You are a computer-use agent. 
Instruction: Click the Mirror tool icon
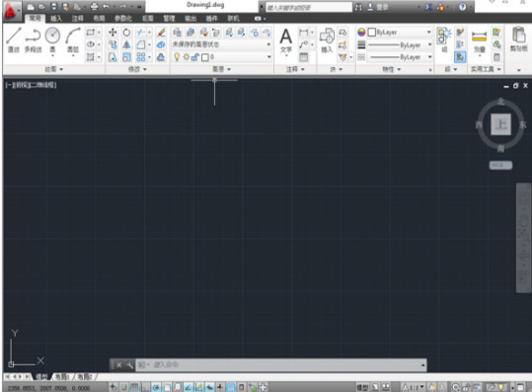point(126,44)
